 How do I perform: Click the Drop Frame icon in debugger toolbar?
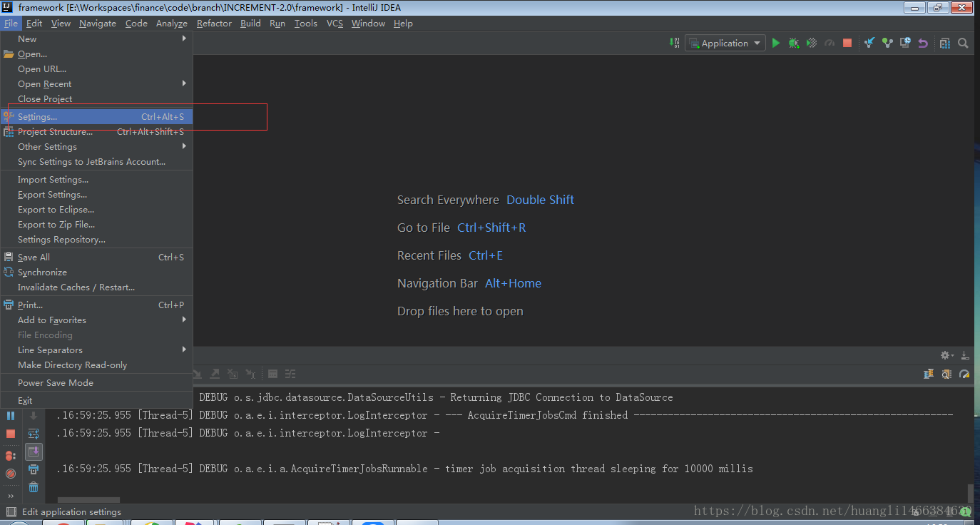(x=233, y=374)
